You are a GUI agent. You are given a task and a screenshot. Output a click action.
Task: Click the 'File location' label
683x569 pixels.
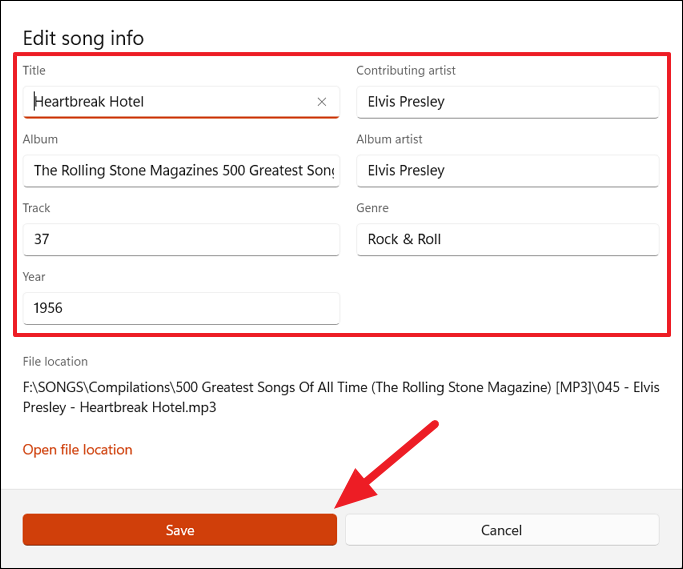point(55,362)
